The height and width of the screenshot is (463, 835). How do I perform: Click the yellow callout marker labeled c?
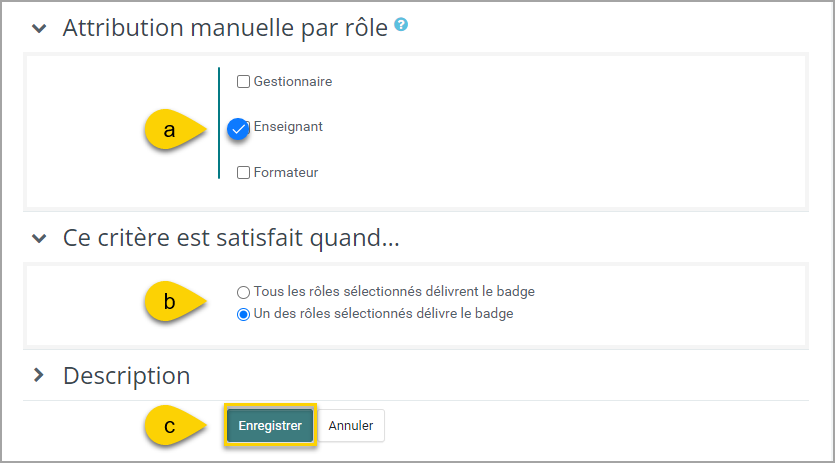coord(175,426)
